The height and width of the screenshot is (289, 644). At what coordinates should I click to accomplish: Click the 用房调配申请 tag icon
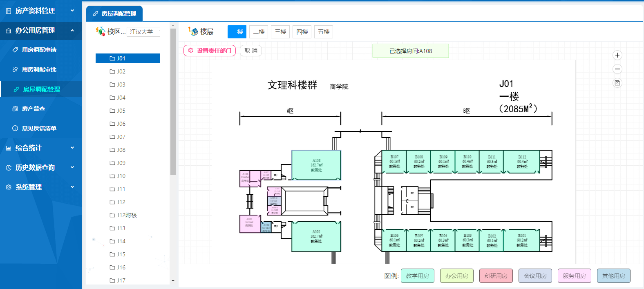pyautogui.click(x=15, y=50)
